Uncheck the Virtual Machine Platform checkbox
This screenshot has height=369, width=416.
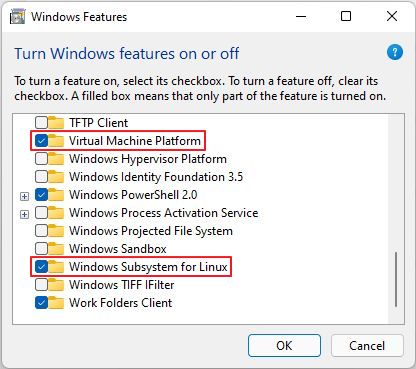point(41,141)
